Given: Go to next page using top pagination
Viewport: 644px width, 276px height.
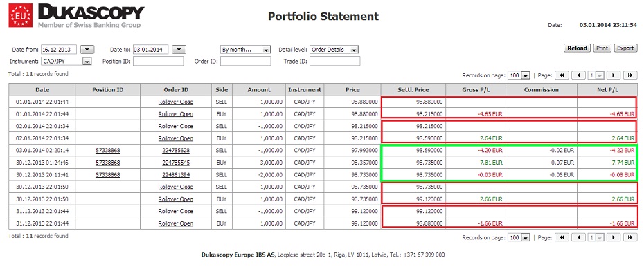Looking at the screenshot, I should tap(614, 75).
